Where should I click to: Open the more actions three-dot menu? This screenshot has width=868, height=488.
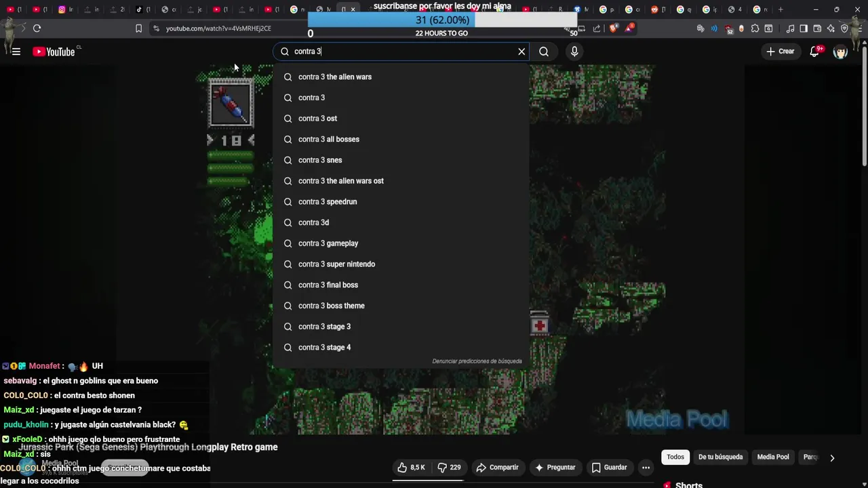646,468
